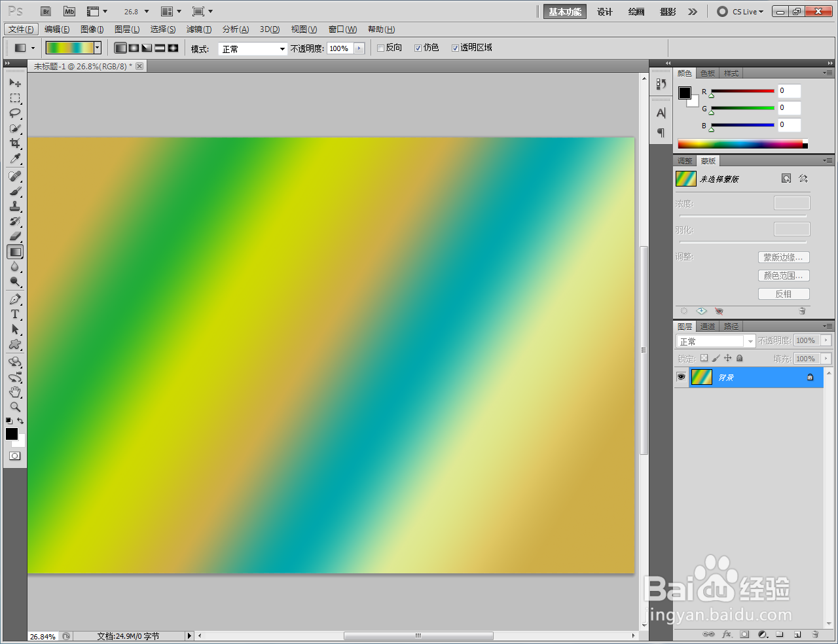Choose Linear gradient style

(120, 48)
